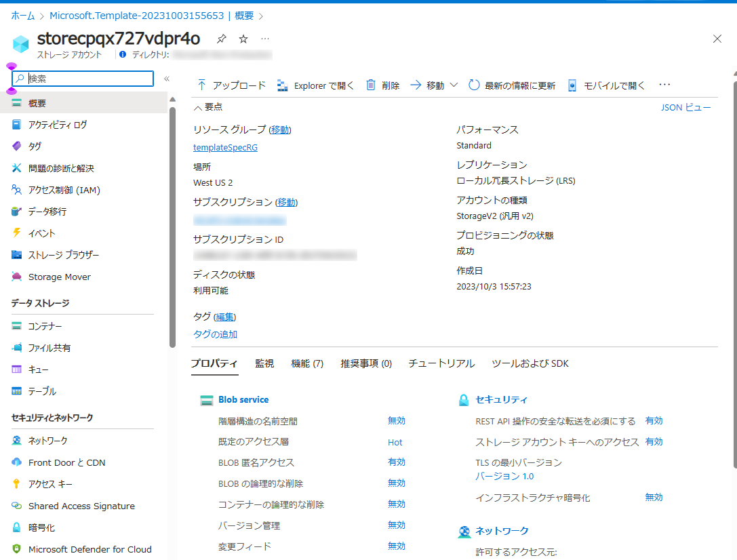
Task: Refresh using 最新の情報に更新 icon
Action: pyautogui.click(x=474, y=85)
